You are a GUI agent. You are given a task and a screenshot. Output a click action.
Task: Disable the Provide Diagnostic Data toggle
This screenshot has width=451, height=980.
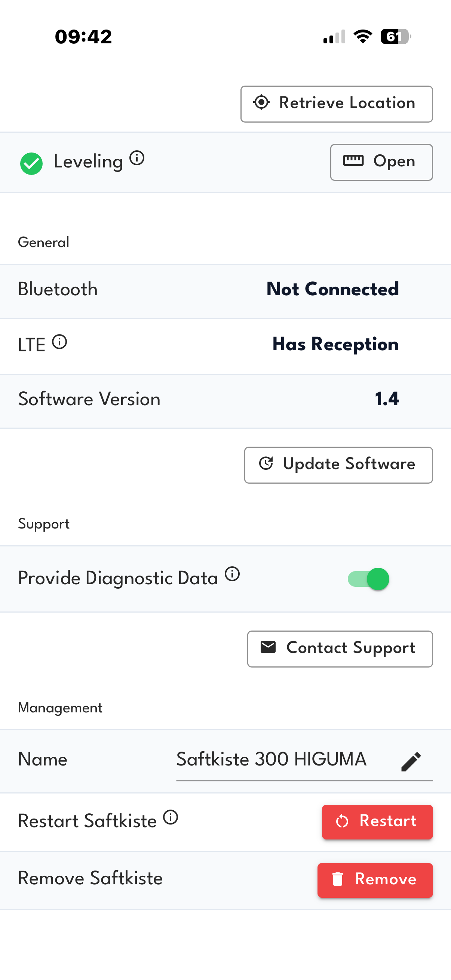[368, 579]
